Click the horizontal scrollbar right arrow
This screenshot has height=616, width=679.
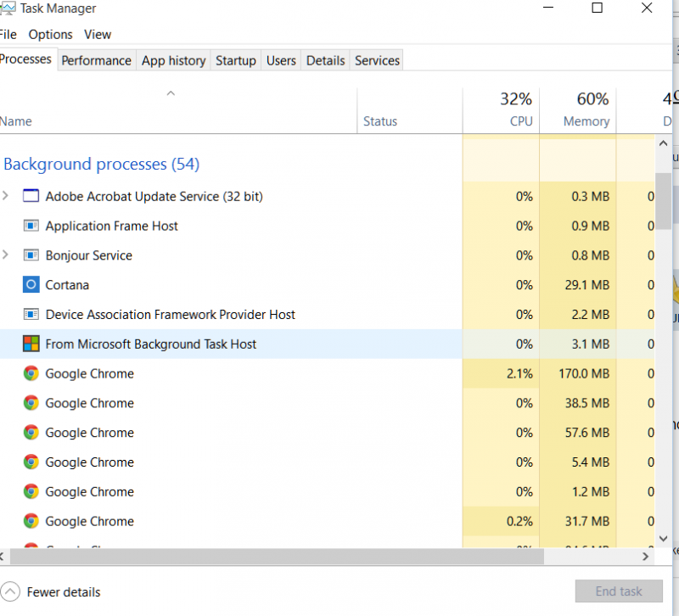[645, 557]
